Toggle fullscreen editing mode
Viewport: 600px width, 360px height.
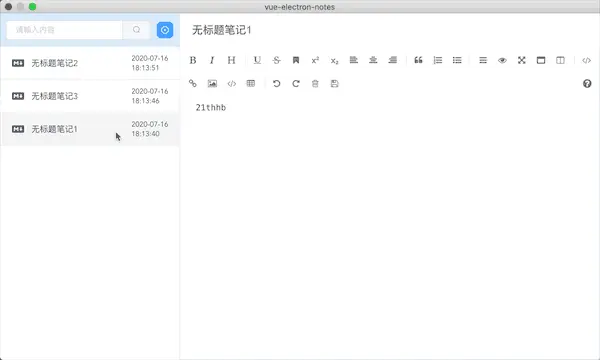pos(522,60)
